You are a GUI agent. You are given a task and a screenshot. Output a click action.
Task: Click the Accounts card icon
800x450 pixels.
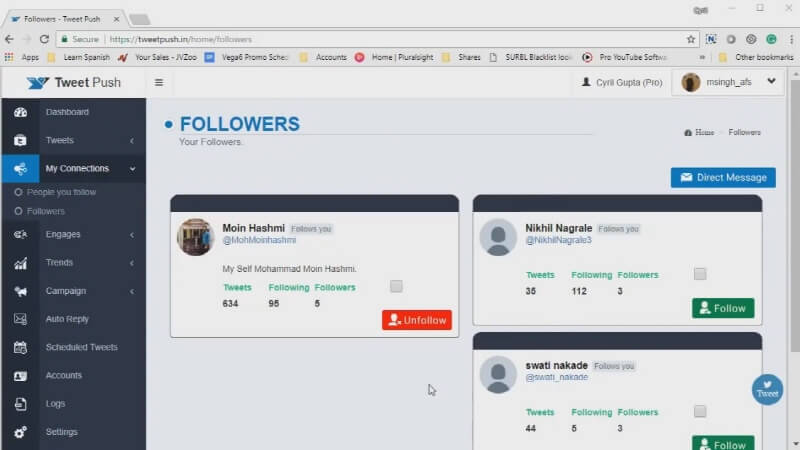[x=20, y=376]
